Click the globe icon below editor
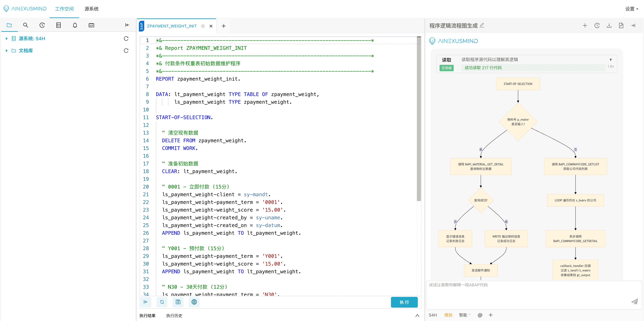This screenshot has height=321, width=644. point(194,302)
